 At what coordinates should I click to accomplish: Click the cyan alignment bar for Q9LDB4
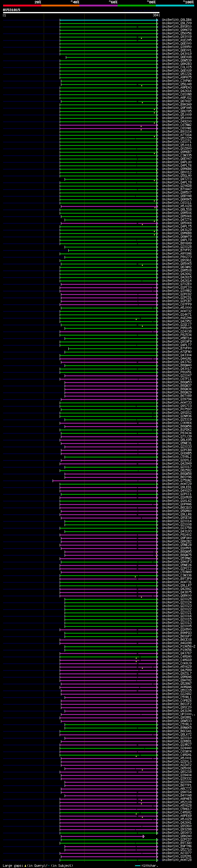point(108,20)
